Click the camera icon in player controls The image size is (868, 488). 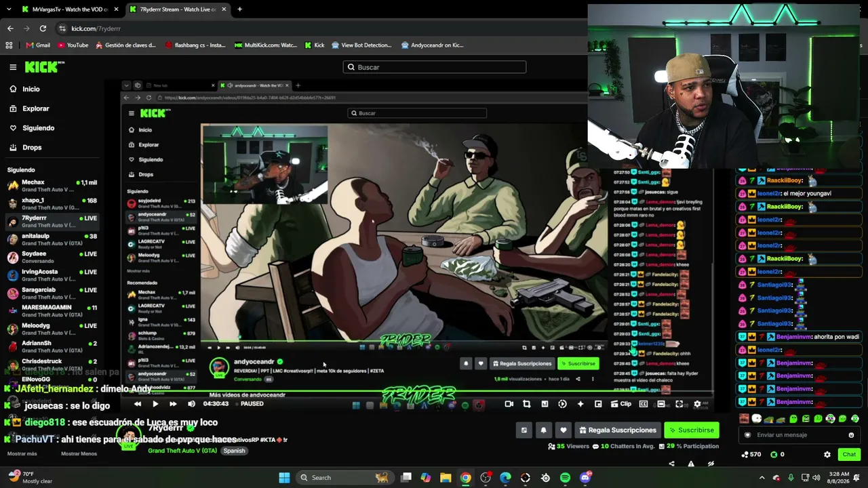[x=509, y=404]
